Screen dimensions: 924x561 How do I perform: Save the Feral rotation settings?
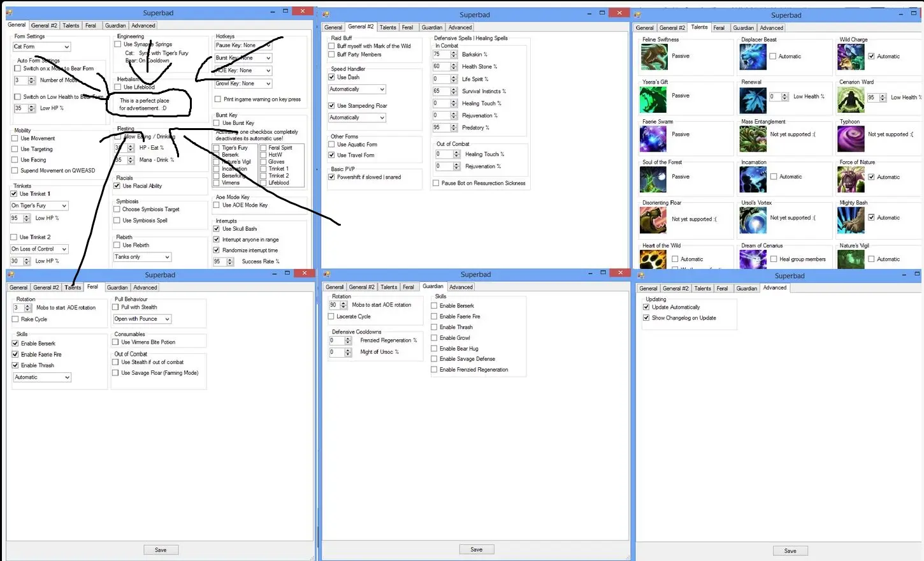(x=161, y=550)
